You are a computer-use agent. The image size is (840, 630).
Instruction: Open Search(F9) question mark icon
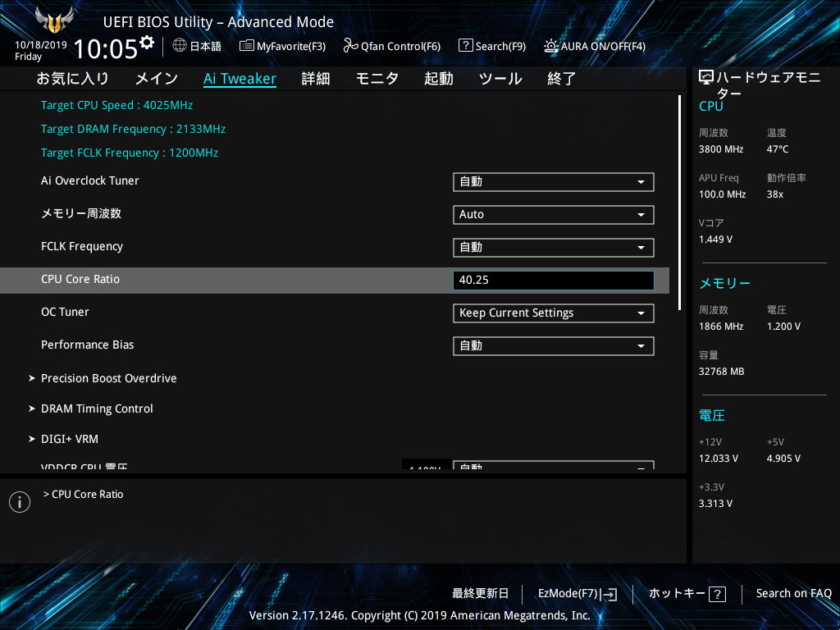466,46
